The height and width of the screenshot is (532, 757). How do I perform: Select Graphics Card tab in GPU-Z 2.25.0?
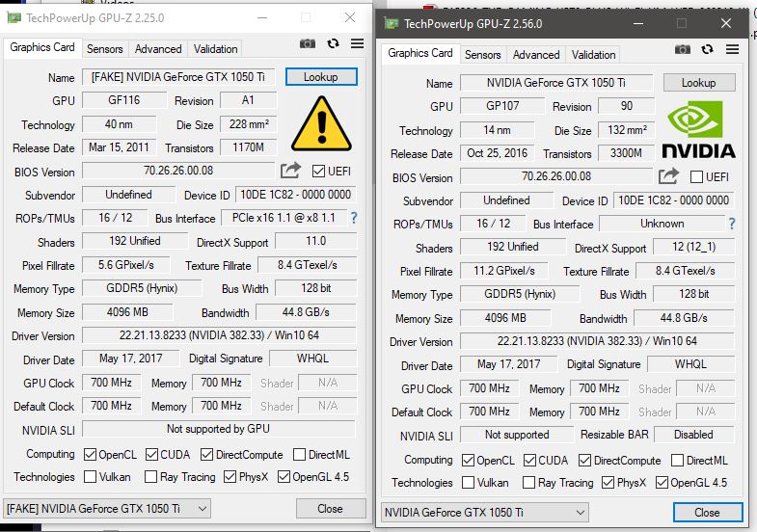(x=42, y=47)
